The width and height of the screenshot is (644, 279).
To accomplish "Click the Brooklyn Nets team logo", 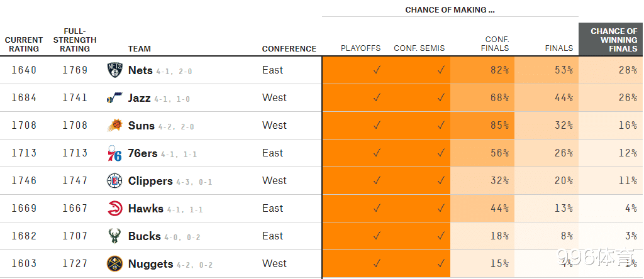I will click(114, 70).
